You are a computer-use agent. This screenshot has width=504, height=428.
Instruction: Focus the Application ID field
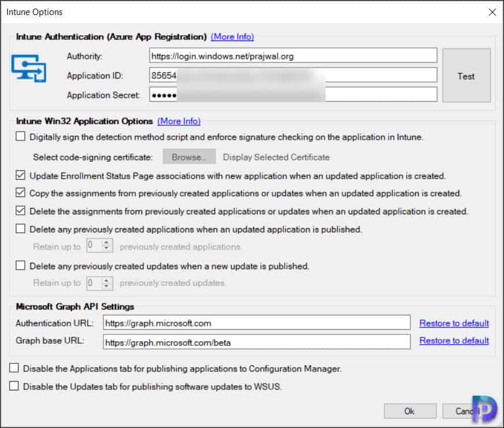[293, 75]
